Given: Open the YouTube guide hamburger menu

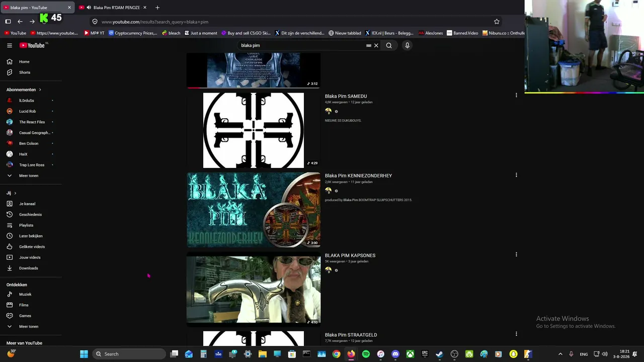Looking at the screenshot, I should click(x=10, y=45).
